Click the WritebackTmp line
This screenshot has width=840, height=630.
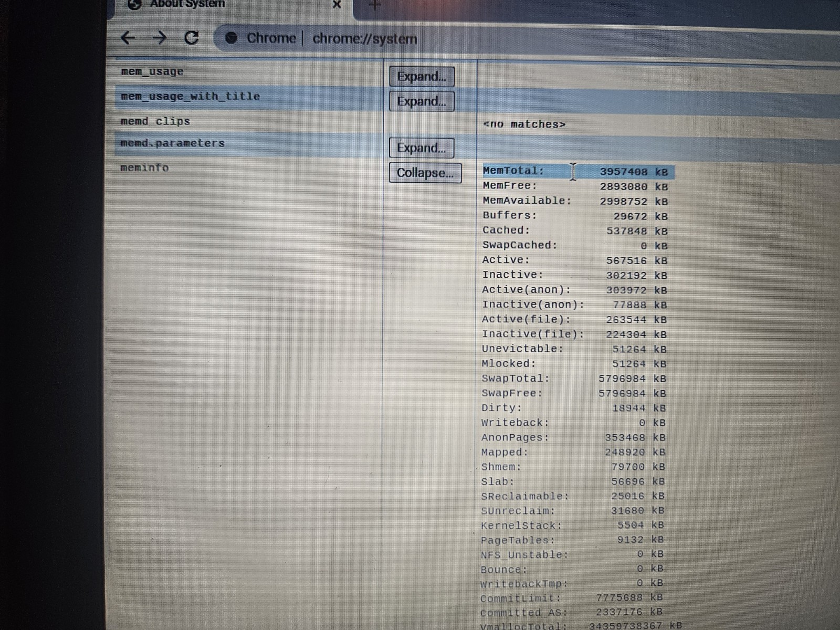pos(572,584)
